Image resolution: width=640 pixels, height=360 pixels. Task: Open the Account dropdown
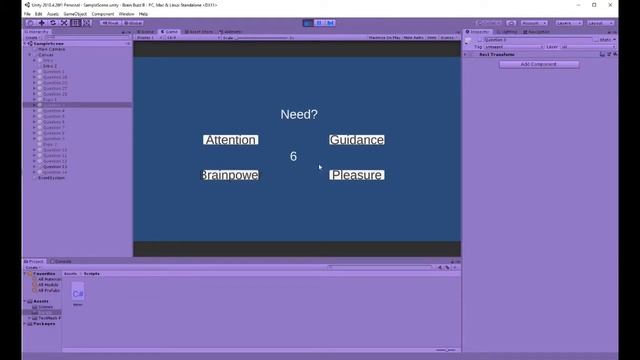click(534, 23)
